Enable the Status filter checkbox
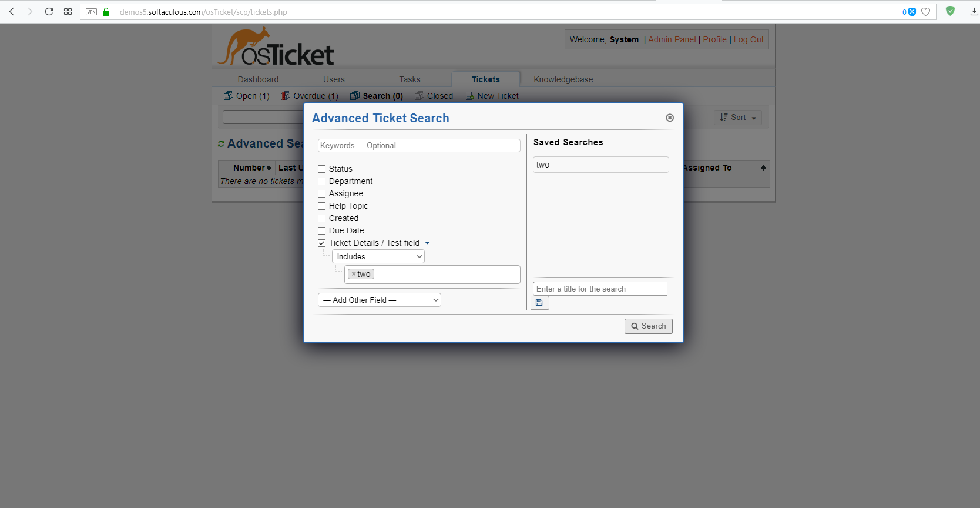The width and height of the screenshot is (980, 508). [321, 169]
